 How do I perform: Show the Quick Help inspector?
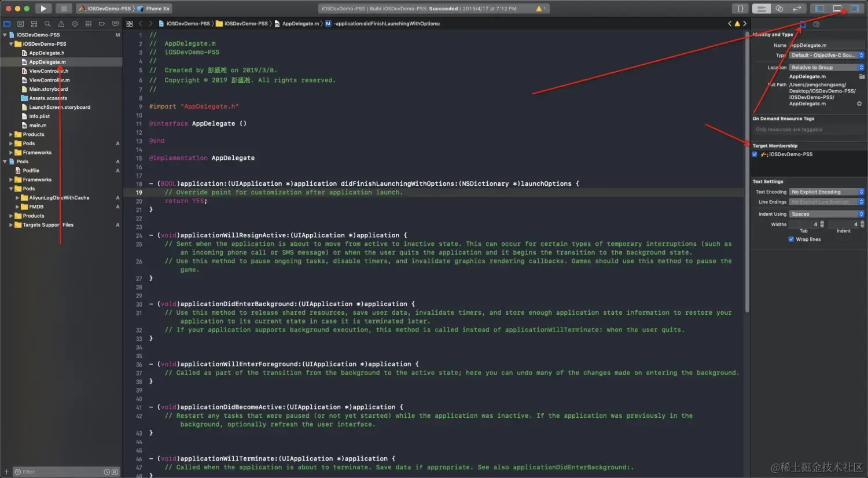(x=816, y=24)
